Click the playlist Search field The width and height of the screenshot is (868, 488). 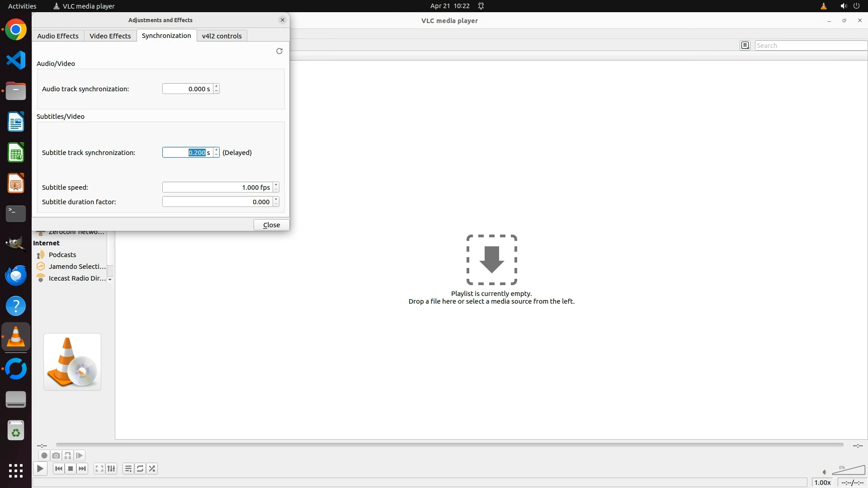(810, 45)
